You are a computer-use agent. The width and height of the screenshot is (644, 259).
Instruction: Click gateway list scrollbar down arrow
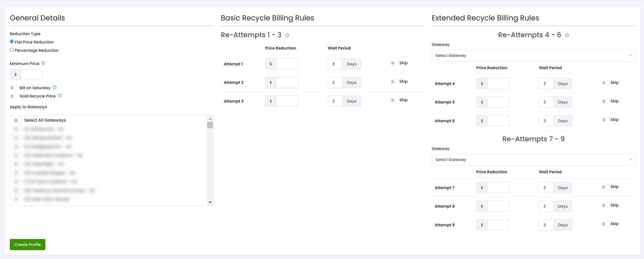210,203
